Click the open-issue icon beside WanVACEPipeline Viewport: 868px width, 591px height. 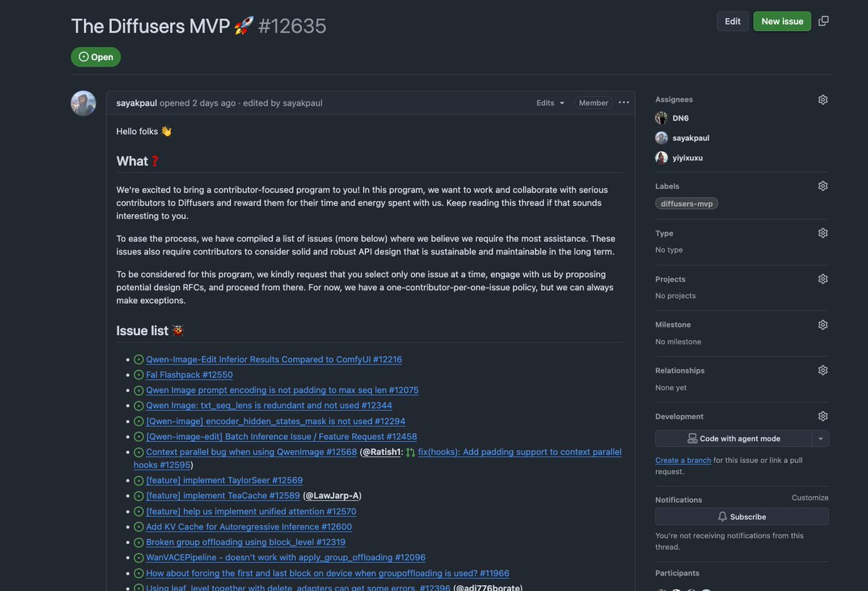139,558
